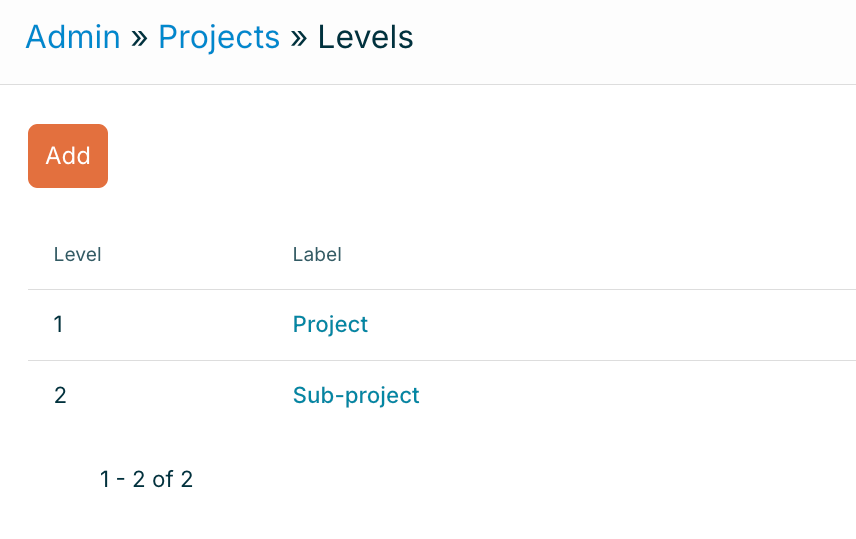Click the Levels breadcrumb title text
The image size is (856, 539).
(x=365, y=37)
